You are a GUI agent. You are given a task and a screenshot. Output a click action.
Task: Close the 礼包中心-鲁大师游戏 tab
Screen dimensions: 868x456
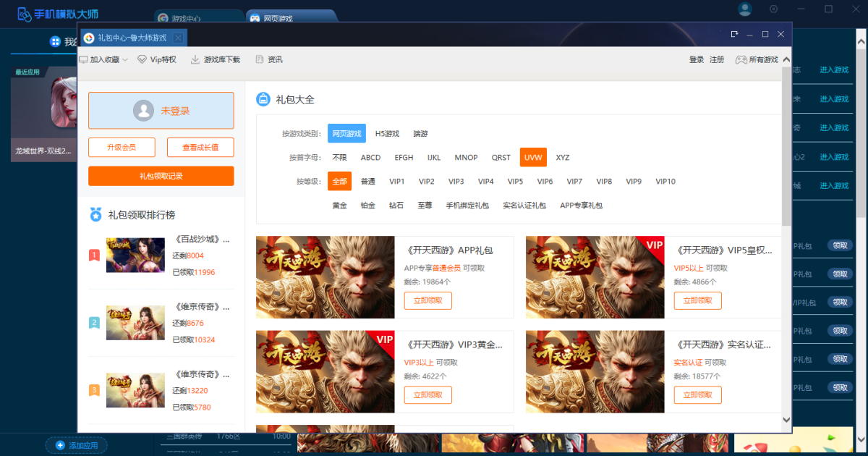178,38
